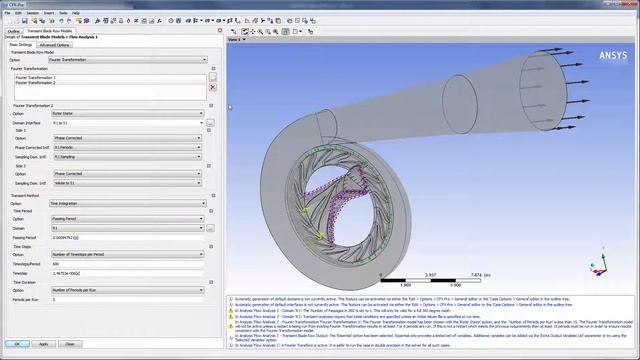Activate the Rotate tool in the viewer toolbar
Image resolution: width=640 pixels, height=360 pixels.
[x=245, y=31]
